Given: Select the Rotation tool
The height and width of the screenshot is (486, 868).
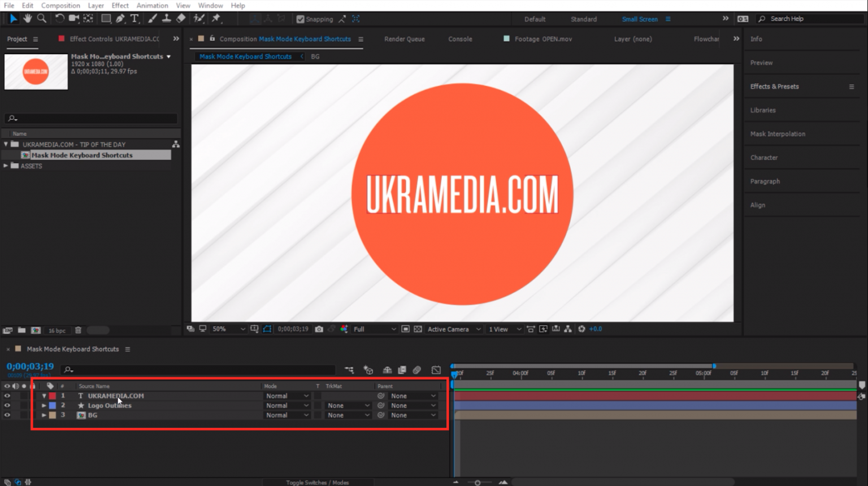Looking at the screenshot, I should point(59,19).
